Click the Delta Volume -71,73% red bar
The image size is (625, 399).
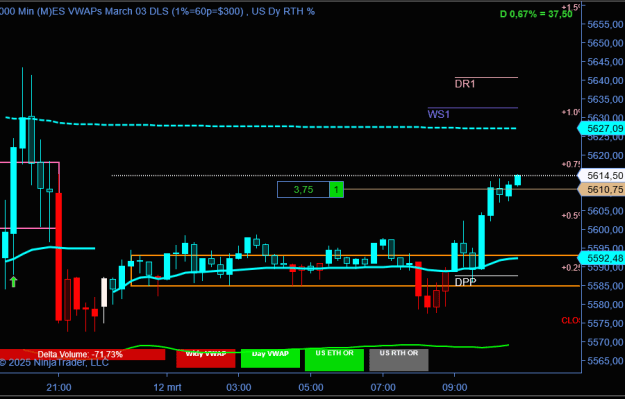pos(82,354)
